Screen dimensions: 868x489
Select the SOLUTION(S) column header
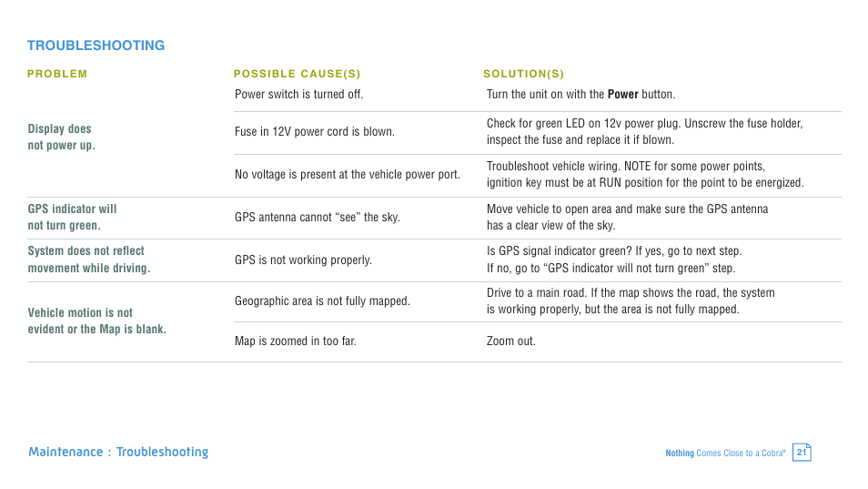point(524,74)
